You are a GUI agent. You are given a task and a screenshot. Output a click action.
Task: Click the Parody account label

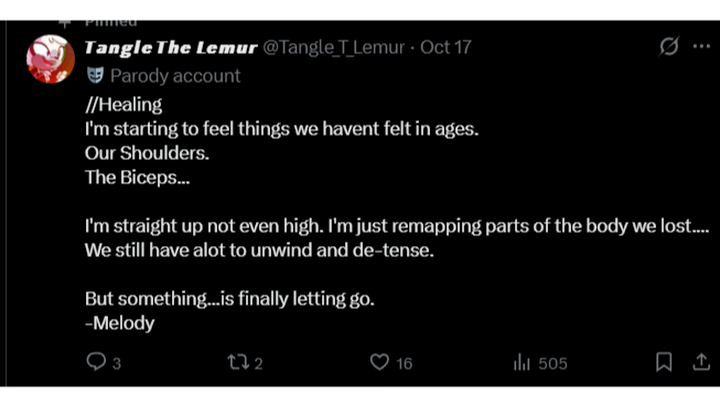[x=175, y=76]
